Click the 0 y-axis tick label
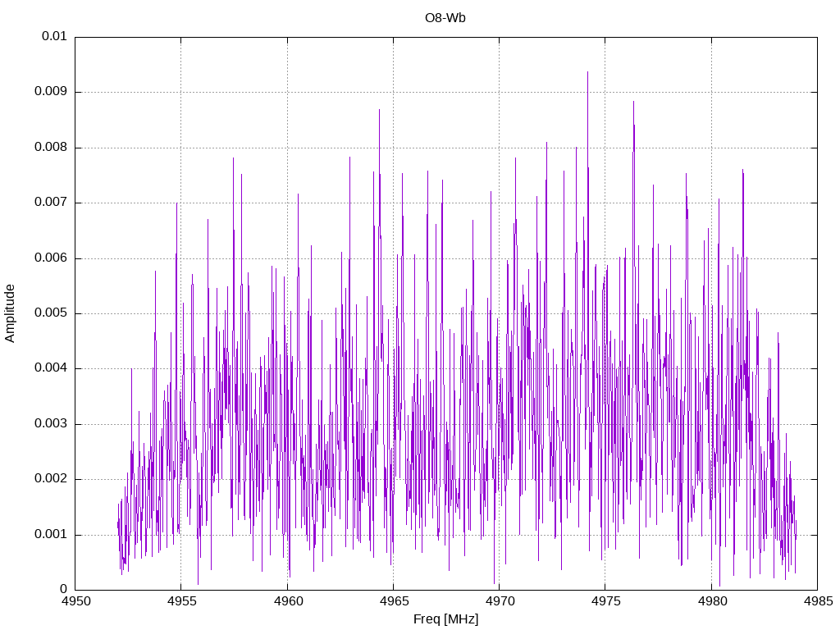Screen dimensions: 840x630 [x=64, y=589]
